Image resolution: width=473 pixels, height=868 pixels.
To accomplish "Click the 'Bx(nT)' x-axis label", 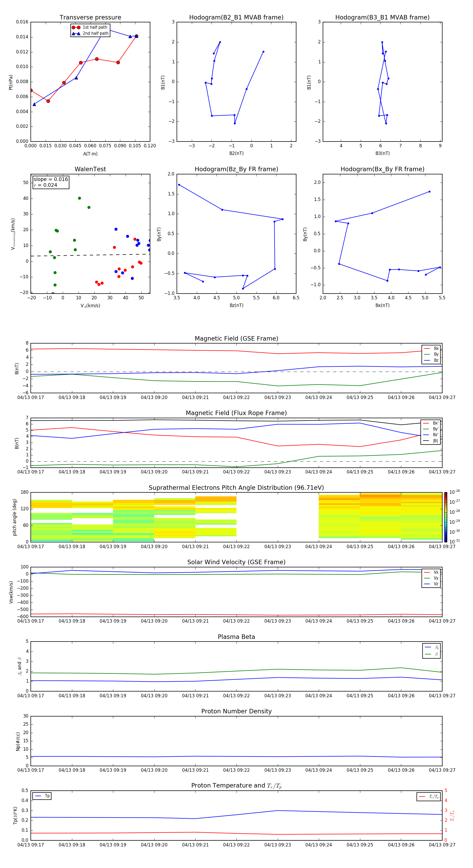I will 382,305.
